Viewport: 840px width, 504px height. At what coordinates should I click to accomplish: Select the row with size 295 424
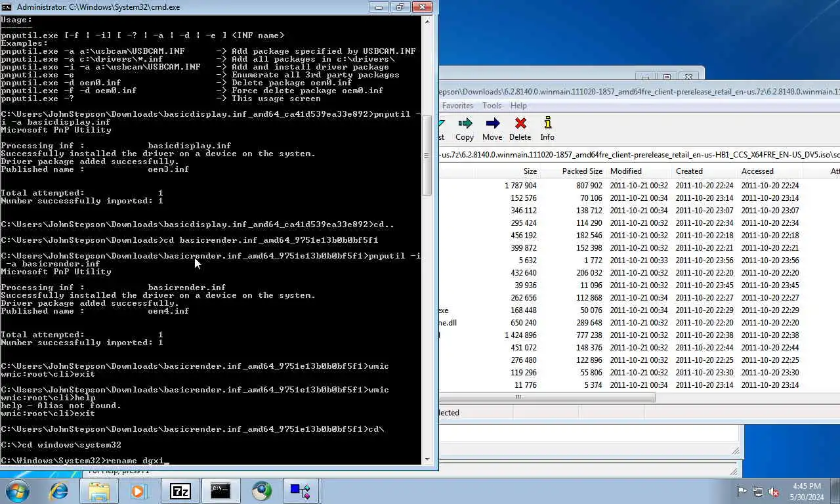[639, 223]
